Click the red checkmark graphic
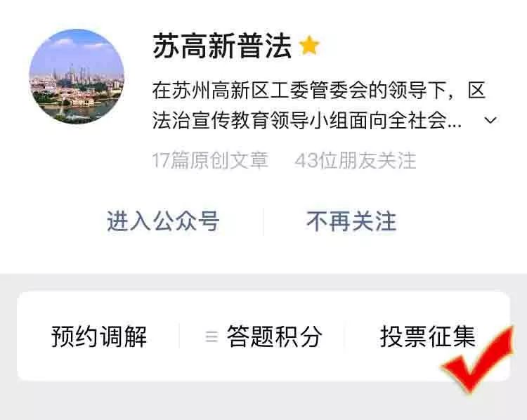This screenshot has height=420, width=527. 477,360
